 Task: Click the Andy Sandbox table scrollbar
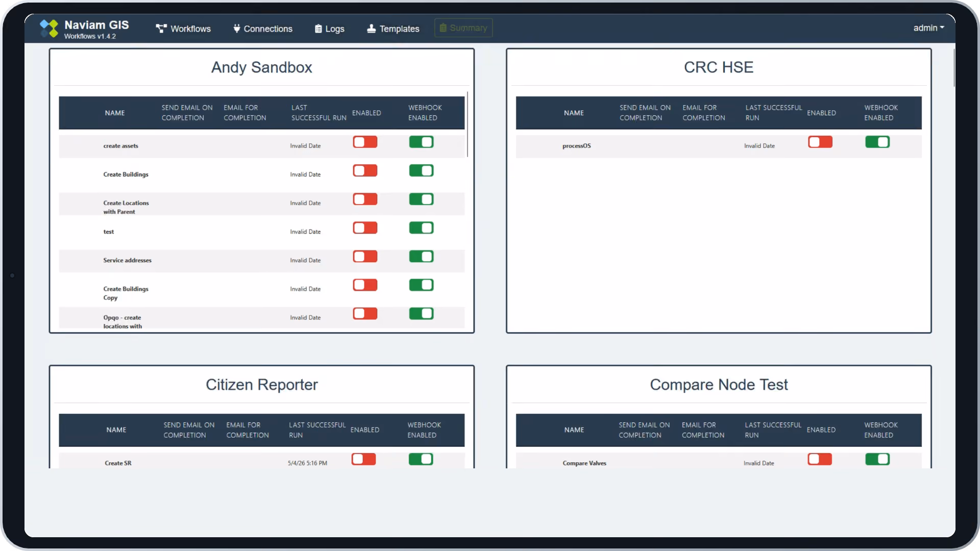tap(468, 124)
